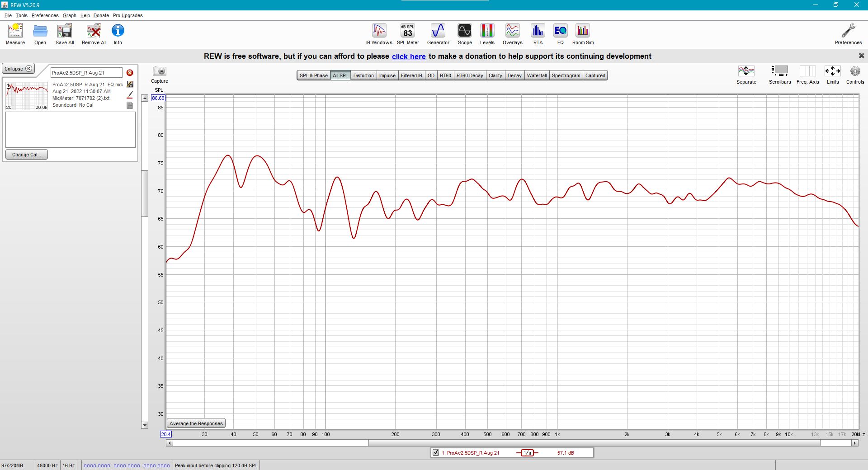868x470 pixels.
Task: Click the Change Cal... button
Action: [26, 155]
